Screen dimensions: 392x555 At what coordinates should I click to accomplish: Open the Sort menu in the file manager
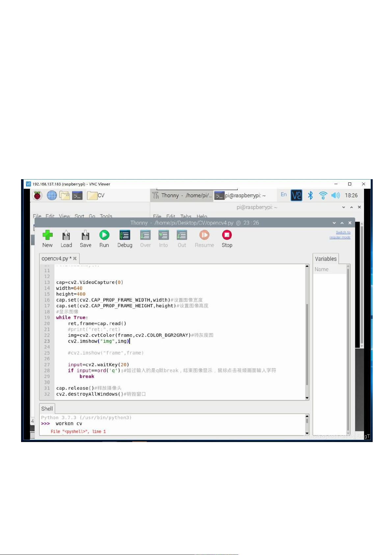(79, 216)
